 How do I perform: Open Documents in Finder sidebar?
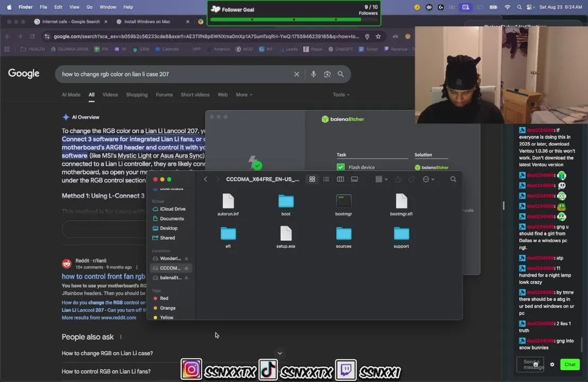pos(172,219)
